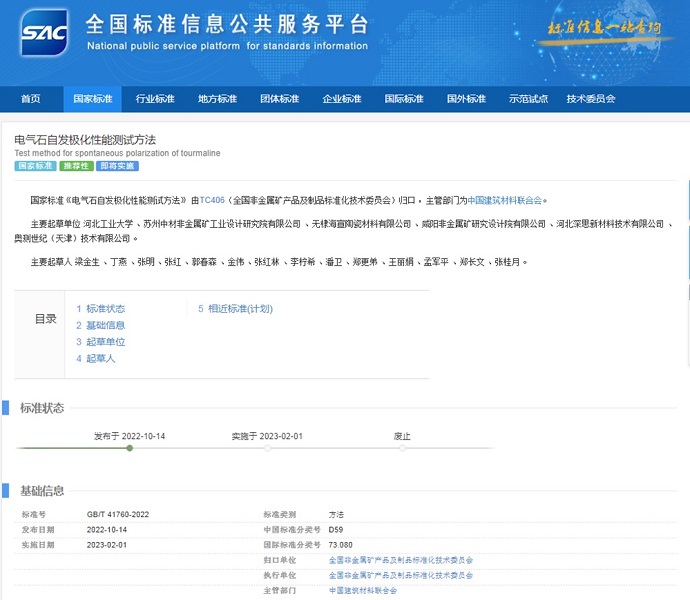Click the 推荐性 green tag badge

(x=77, y=166)
